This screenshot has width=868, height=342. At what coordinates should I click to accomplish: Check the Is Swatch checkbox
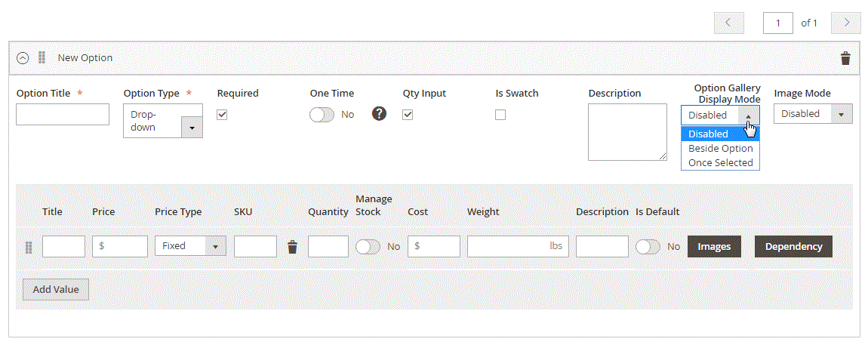[x=500, y=115]
